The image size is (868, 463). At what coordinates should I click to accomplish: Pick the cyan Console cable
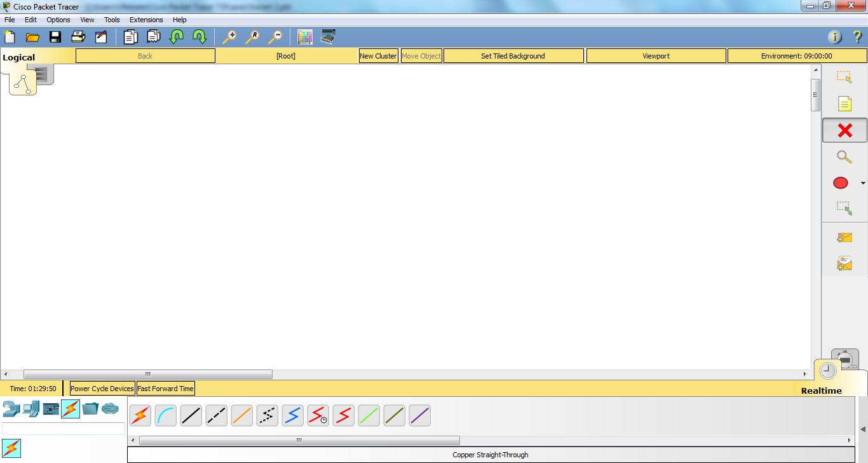click(166, 416)
